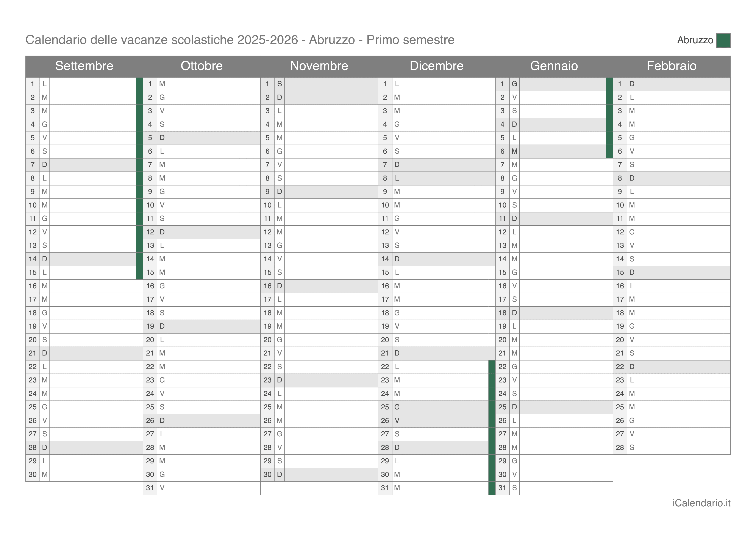Click day number 15 under Settembre

coord(33,272)
